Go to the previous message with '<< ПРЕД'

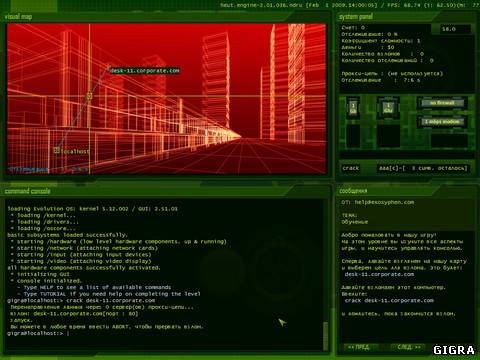coord(358,347)
